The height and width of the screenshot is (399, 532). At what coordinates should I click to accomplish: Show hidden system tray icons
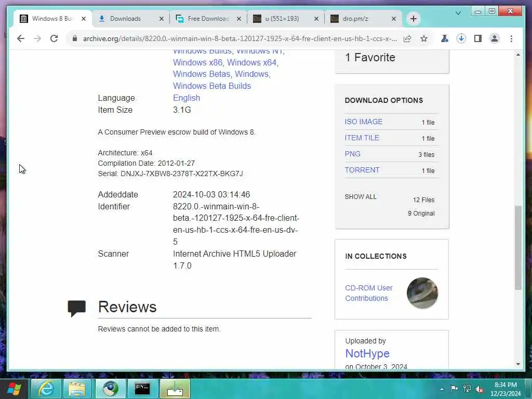click(442, 389)
